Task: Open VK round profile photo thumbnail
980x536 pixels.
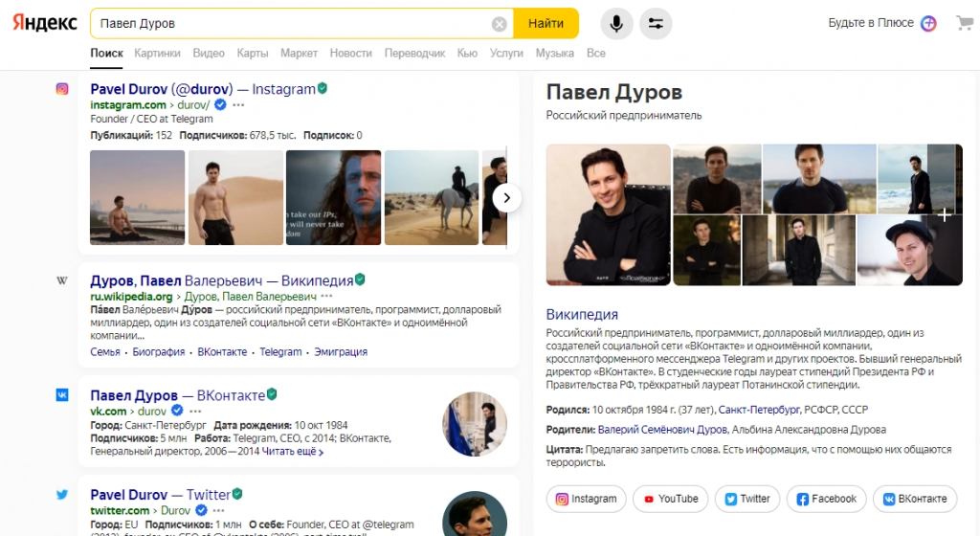Action: click(x=475, y=424)
